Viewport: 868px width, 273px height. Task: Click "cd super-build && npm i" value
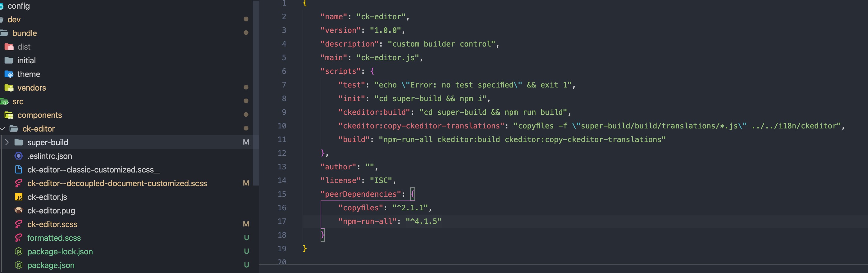tap(430, 99)
